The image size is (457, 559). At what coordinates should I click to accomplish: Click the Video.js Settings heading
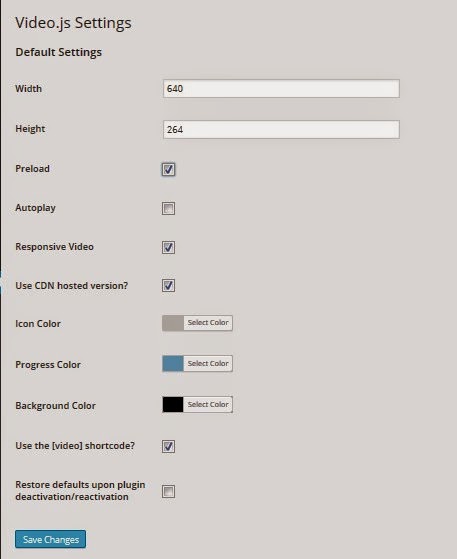[73, 23]
